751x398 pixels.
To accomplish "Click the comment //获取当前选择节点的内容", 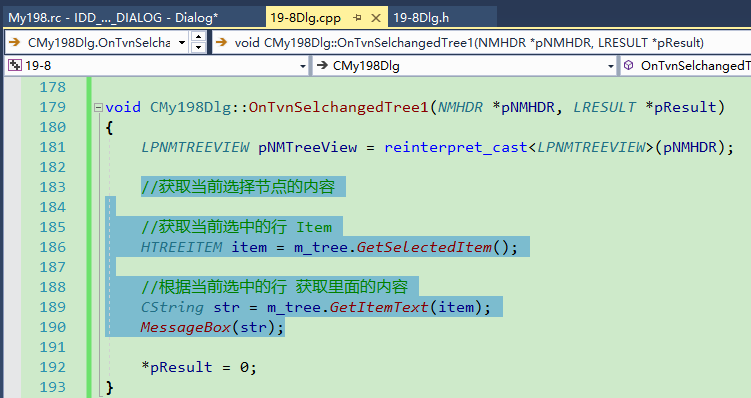I will click(238, 187).
